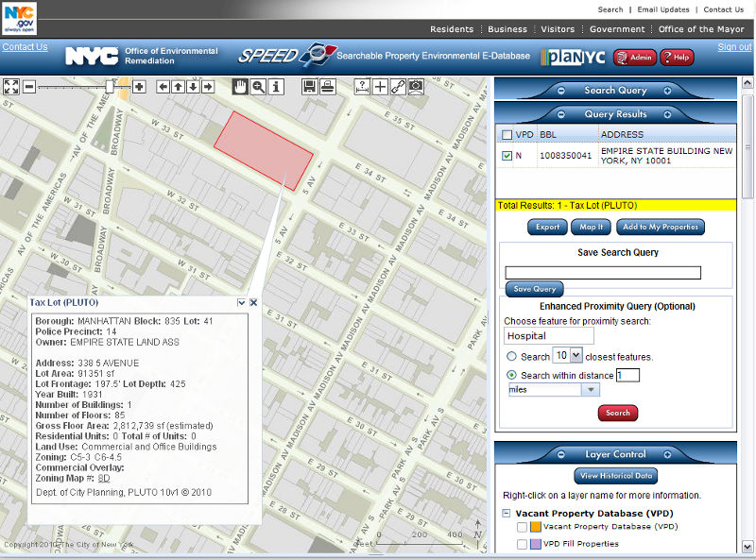
Task: Expand Layer Control panel plus icon
Action: pyautogui.click(x=667, y=454)
